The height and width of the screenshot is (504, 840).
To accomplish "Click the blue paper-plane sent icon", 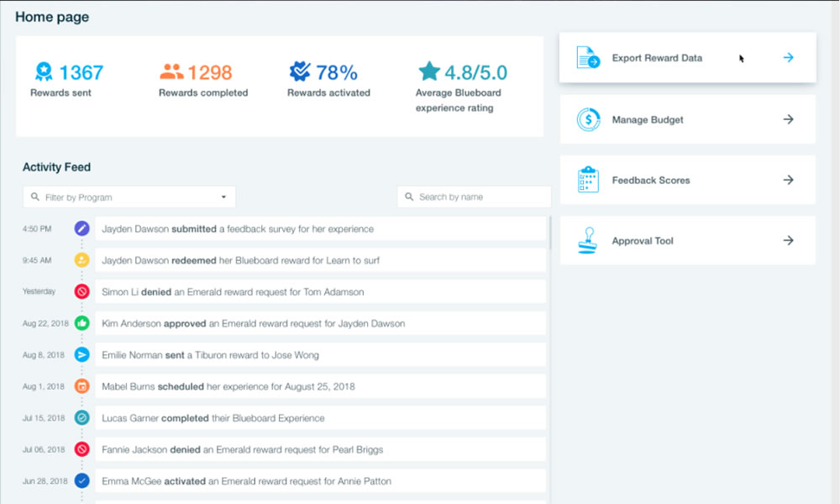I will point(81,354).
